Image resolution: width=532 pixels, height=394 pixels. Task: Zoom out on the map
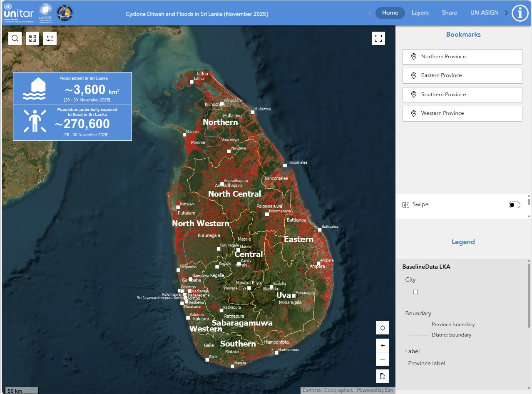382,359
